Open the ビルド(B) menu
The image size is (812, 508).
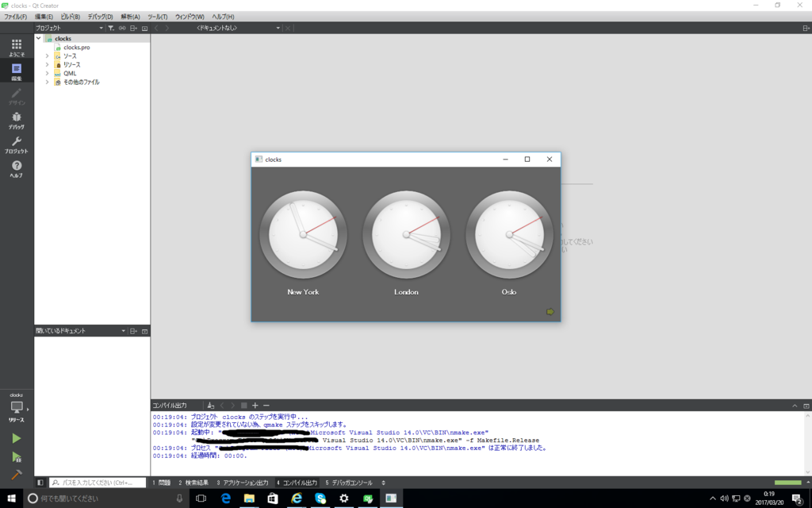tap(71, 17)
